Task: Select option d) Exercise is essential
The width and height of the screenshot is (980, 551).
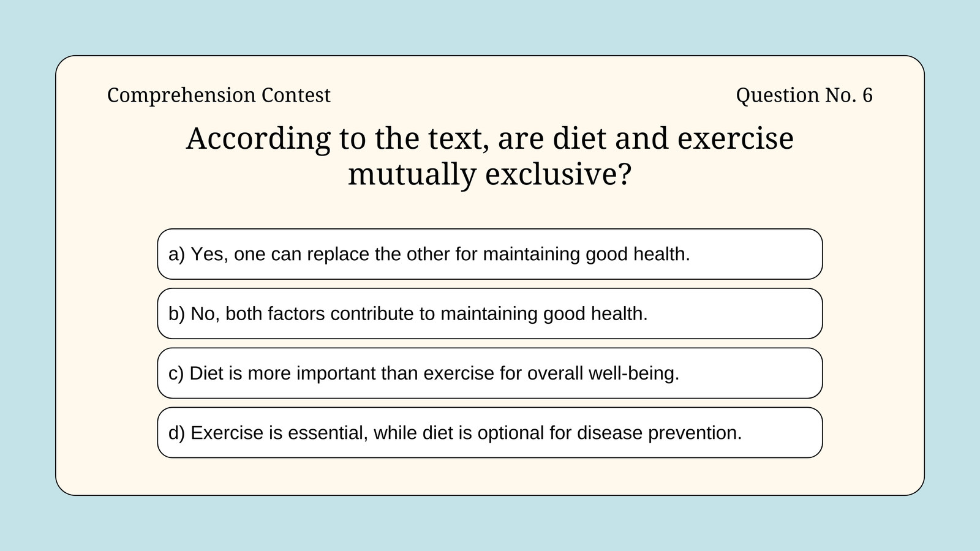Action: (489, 432)
